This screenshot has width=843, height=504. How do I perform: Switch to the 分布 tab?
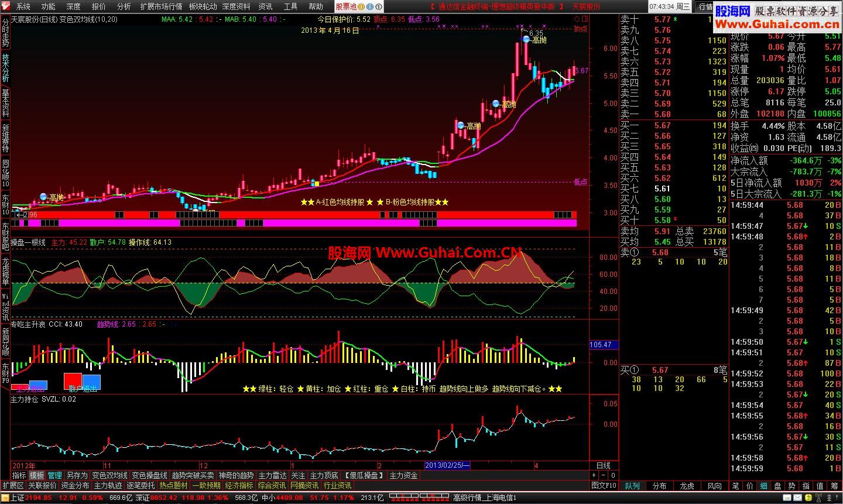pyautogui.click(x=659, y=486)
